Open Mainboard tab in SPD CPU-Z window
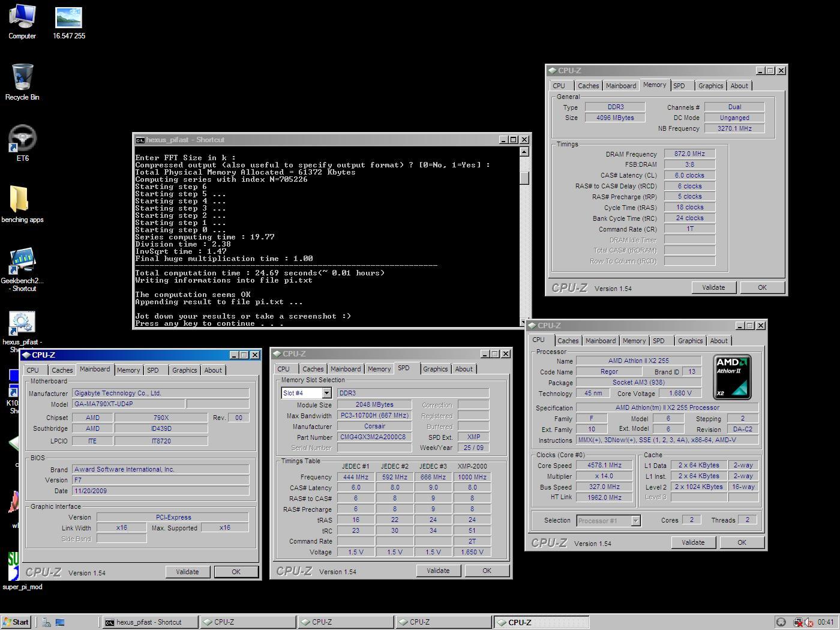 tap(346, 369)
